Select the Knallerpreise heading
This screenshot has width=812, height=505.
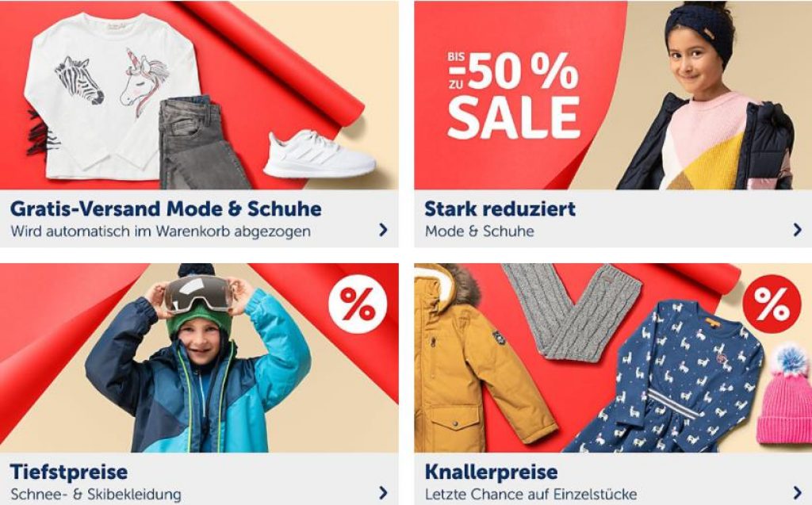pos(491,472)
